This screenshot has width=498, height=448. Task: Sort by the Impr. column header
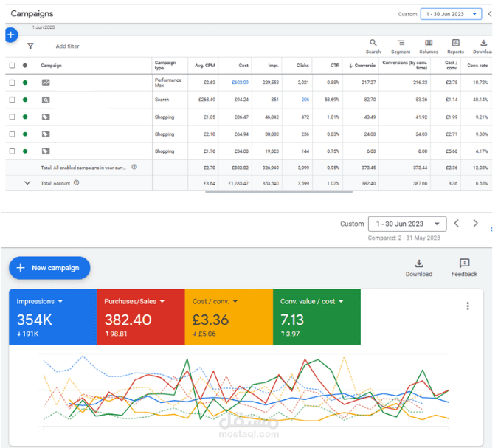[274, 66]
